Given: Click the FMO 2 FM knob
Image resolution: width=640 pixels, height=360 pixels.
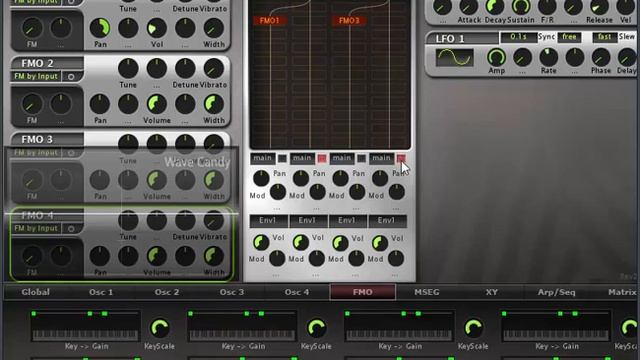Looking at the screenshot, I should click(31, 104).
